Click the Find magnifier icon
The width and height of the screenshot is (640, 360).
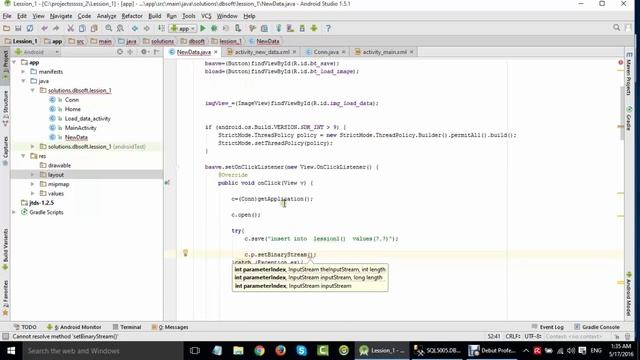109,28
